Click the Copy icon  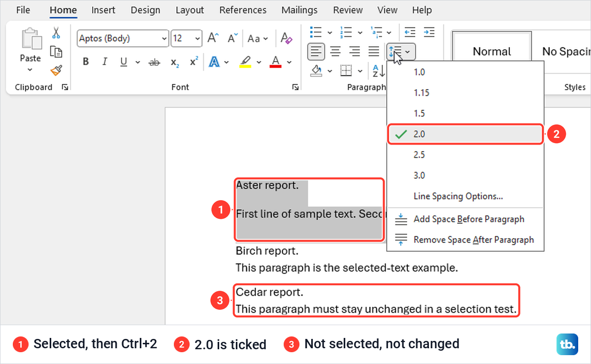click(x=56, y=52)
